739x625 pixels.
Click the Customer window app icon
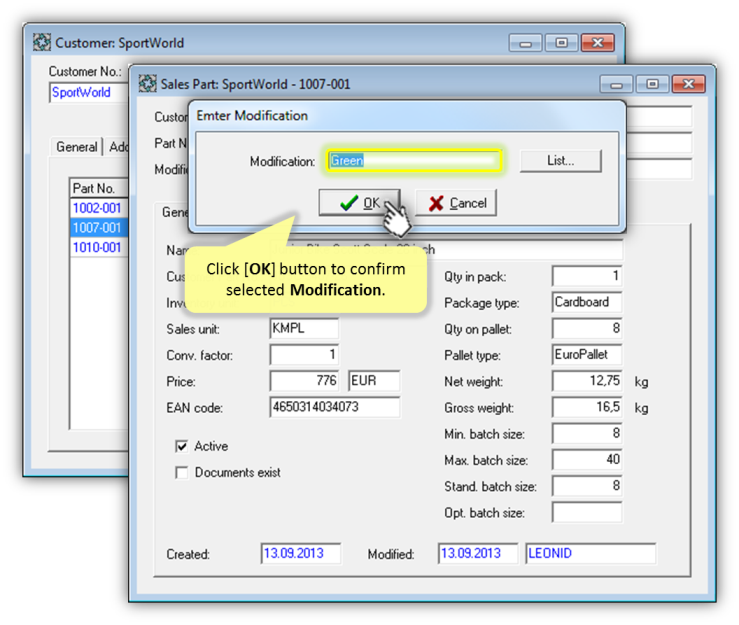(x=42, y=42)
